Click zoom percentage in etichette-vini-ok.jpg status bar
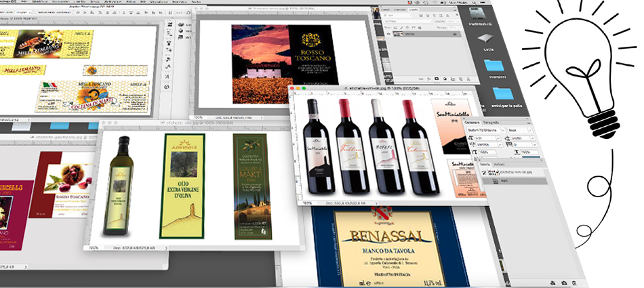Viewport: 644px width, 288px height. coord(308,203)
